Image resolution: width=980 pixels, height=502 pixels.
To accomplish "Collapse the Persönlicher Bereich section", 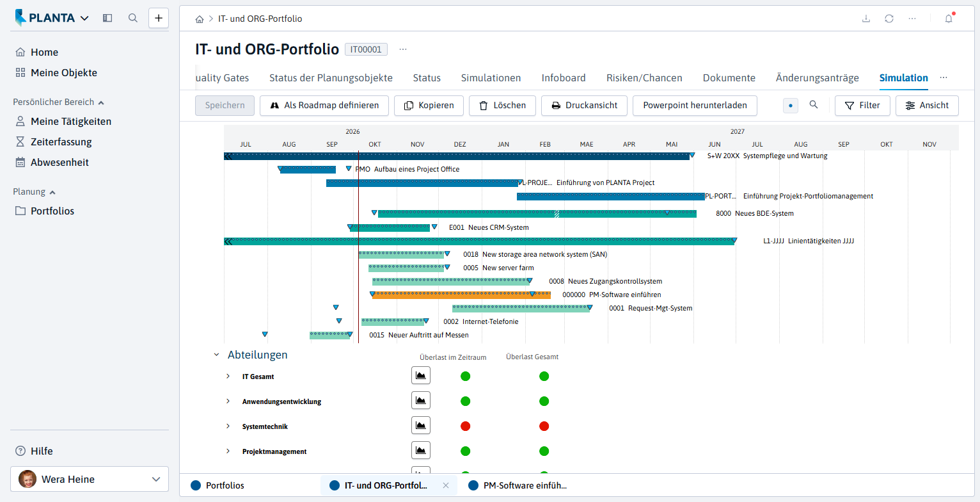I will (x=101, y=102).
